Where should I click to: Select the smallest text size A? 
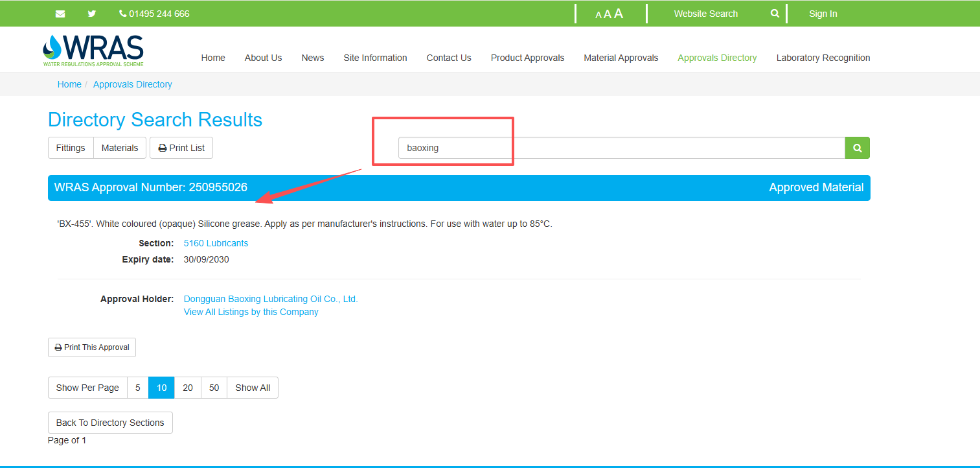point(598,15)
